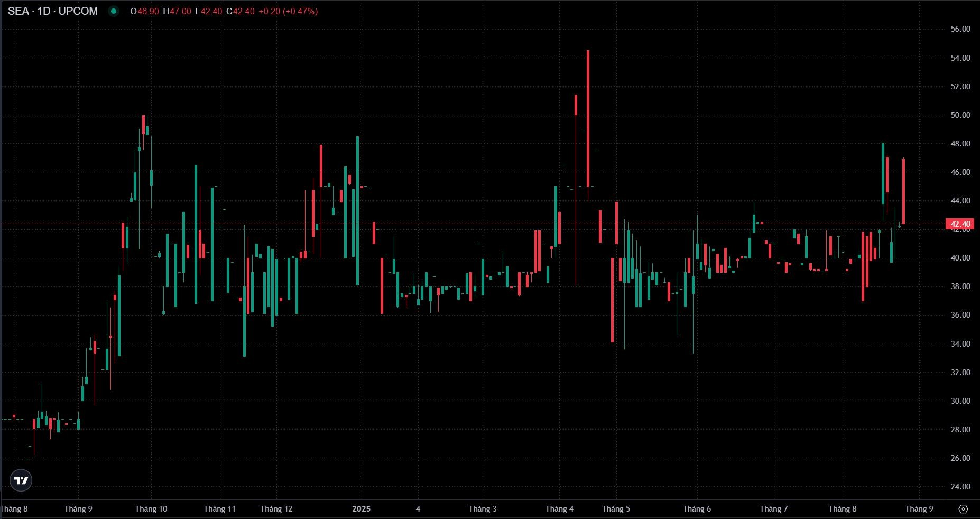Click the 24.00 price axis label
This screenshot has width=980, height=519.
pos(960,487)
